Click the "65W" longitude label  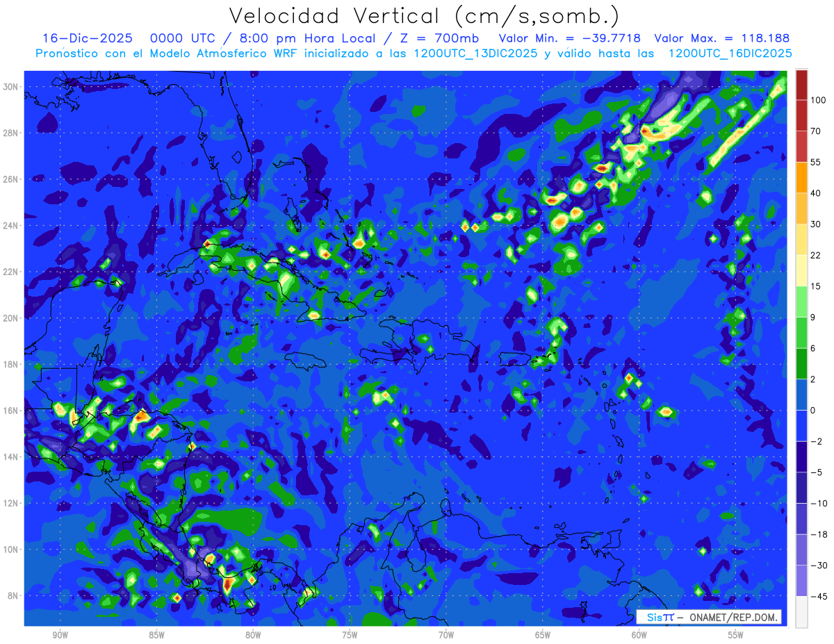[x=543, y=636]
